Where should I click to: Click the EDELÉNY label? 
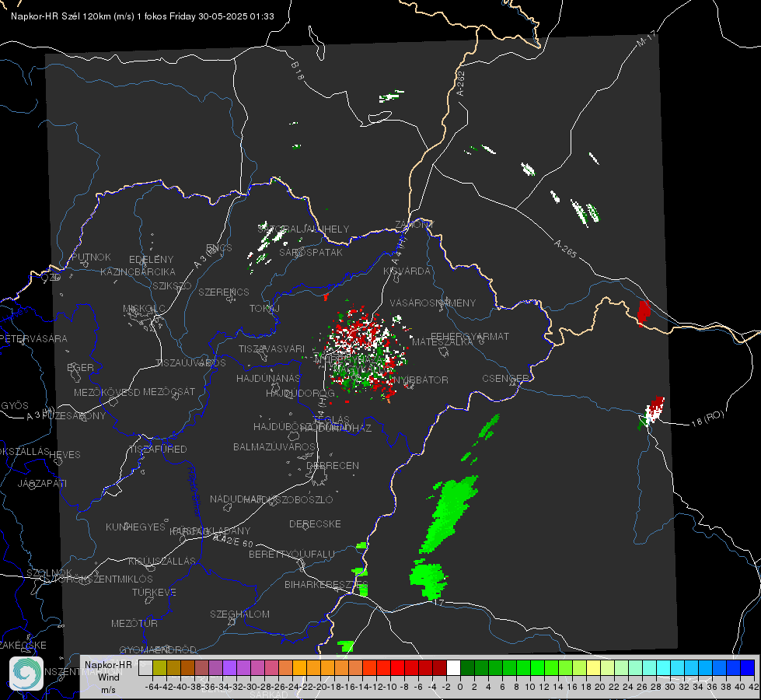point(151,260)
